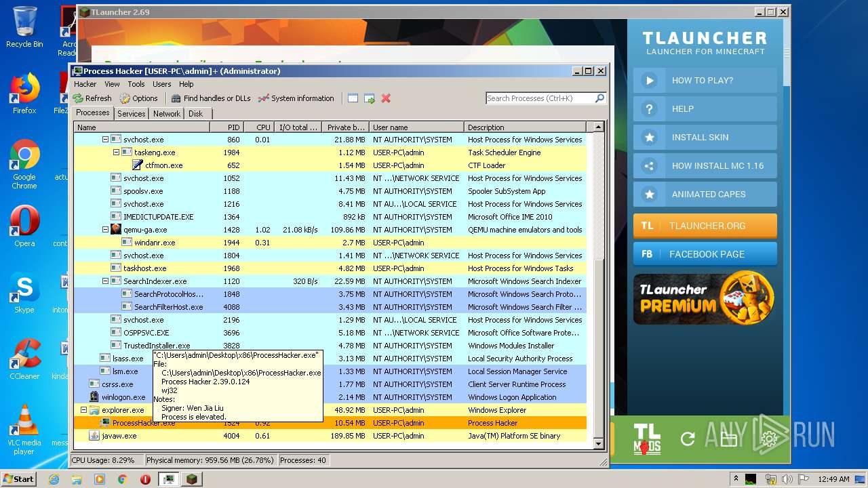
Task: Open System information window
Action: [296, 98]
